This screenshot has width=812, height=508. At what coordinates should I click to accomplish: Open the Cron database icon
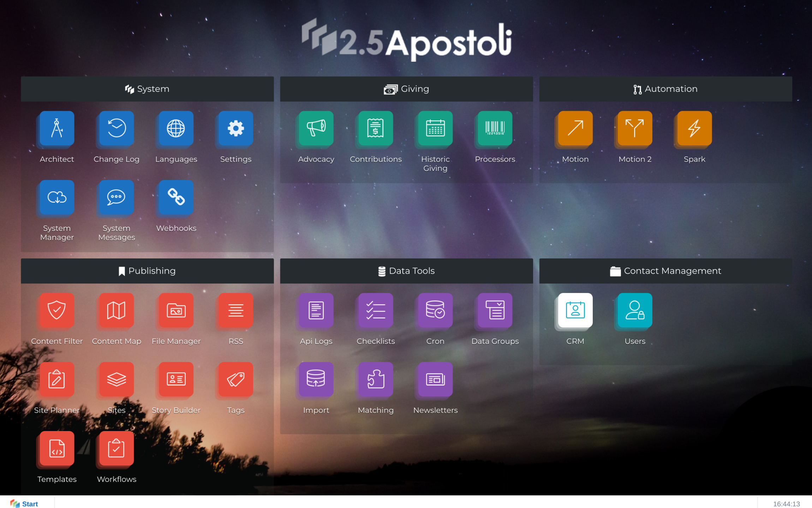point(435,310)
